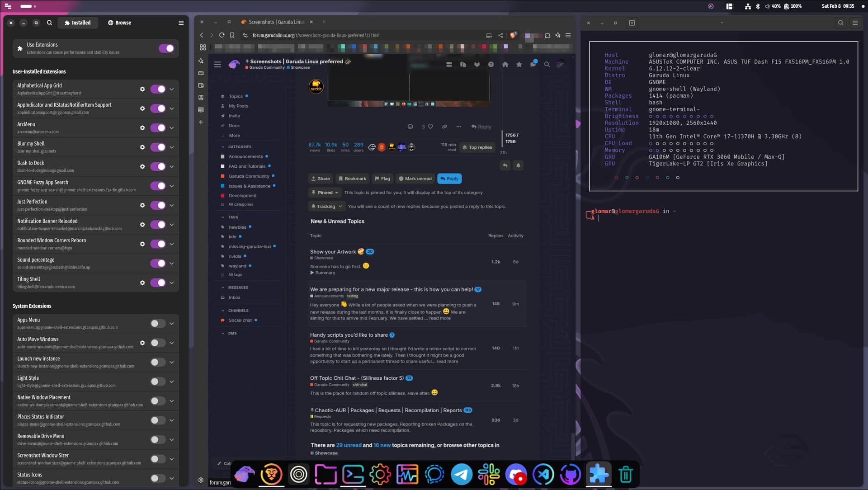Expand AppIndicator and KStatusNotifierItem Support details
868x490 pixels.
tap(172, 108)
